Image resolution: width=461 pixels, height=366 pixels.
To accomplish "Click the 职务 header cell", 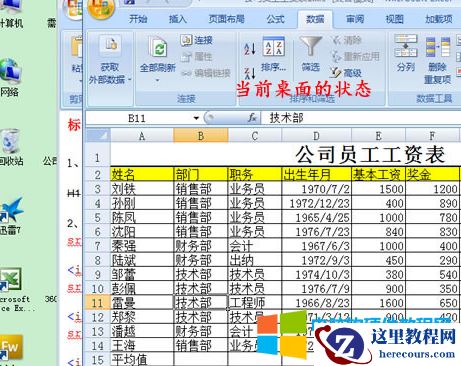I will (255, 174).
